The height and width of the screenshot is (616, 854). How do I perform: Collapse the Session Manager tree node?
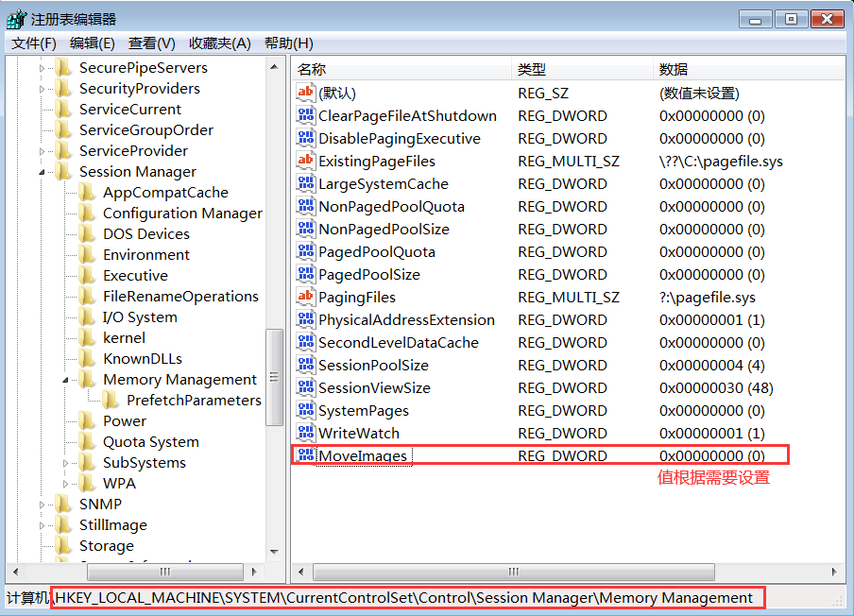[x=42, y=172]
